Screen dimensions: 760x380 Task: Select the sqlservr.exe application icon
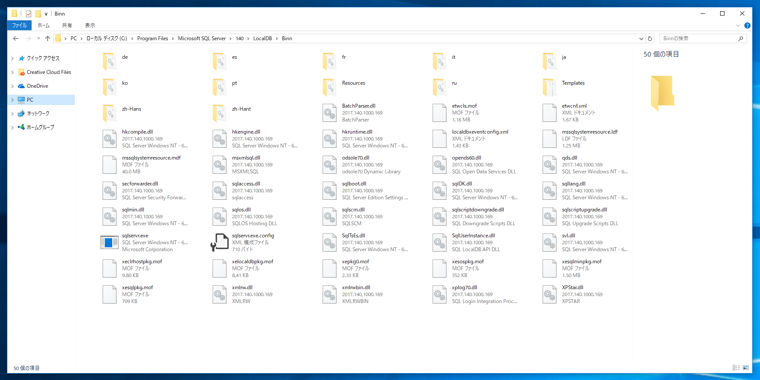[110, 242]
